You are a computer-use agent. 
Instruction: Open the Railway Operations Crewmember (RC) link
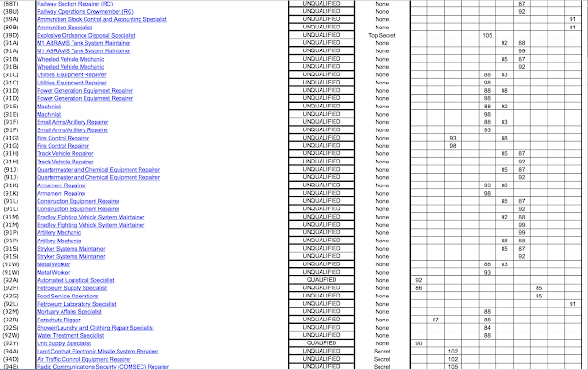[x=85, y=12]
